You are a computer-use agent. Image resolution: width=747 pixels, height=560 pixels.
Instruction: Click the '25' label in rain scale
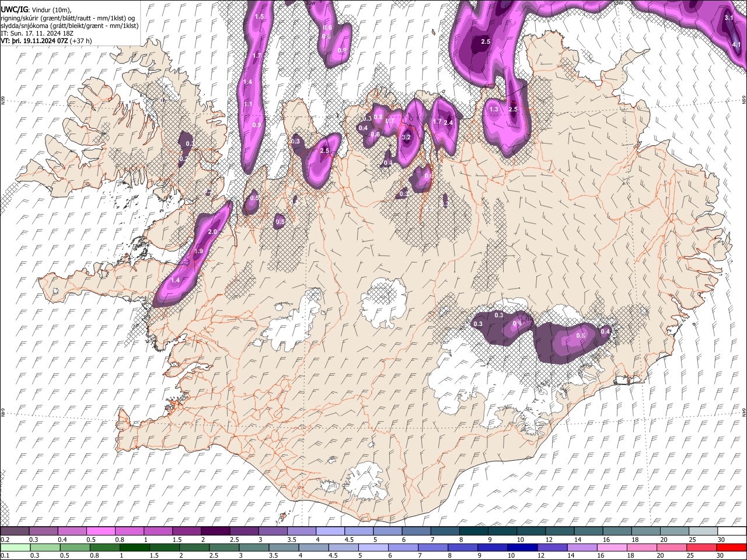692,555
